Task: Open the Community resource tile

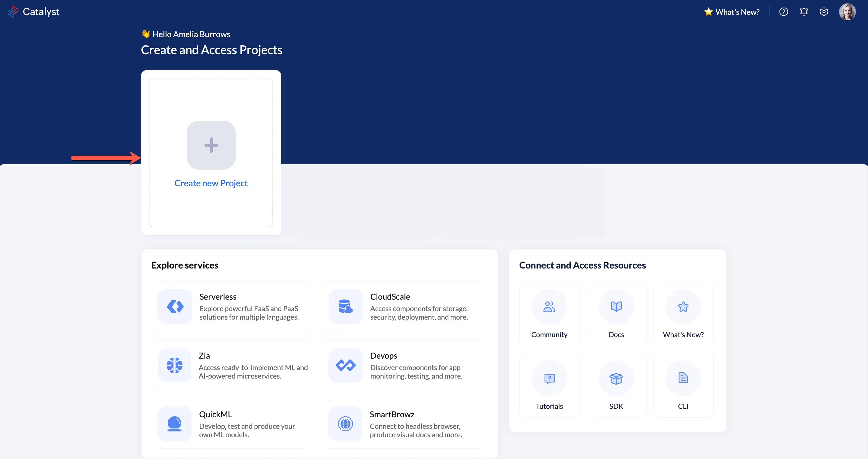Action: coord(549,314)
